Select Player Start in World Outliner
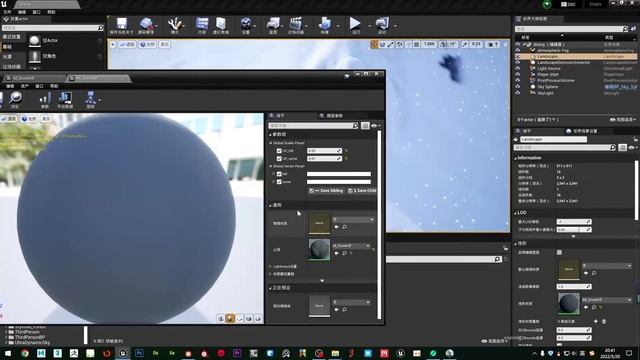This screenshot has height=360, width=640. [x=548, y=75]
